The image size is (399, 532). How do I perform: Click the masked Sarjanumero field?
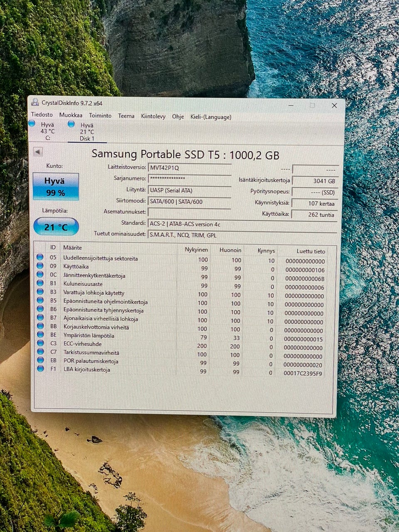[190, 179]
